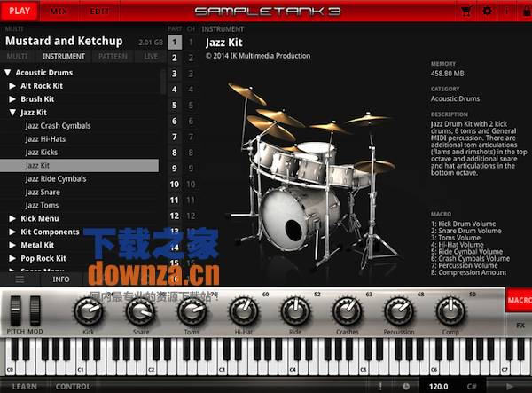The height and width of the screenshot is (393, 532).
Task: Select part 5 slot
Action: point(175,106)
